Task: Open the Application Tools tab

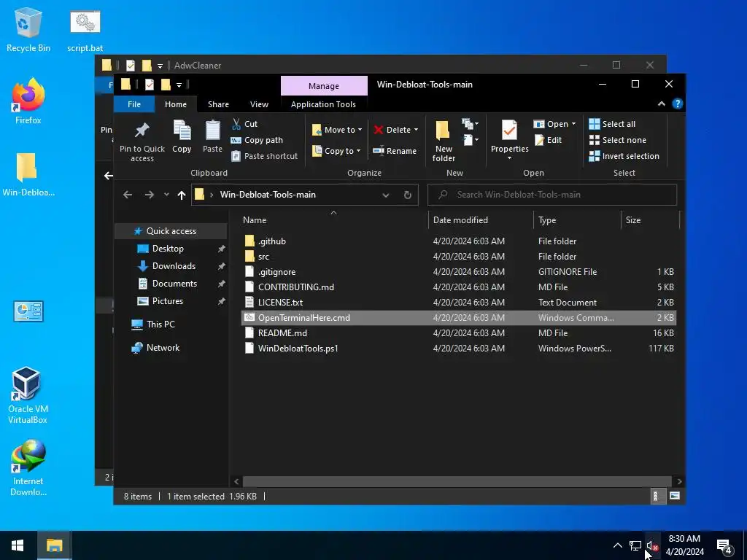Action: 323,104
